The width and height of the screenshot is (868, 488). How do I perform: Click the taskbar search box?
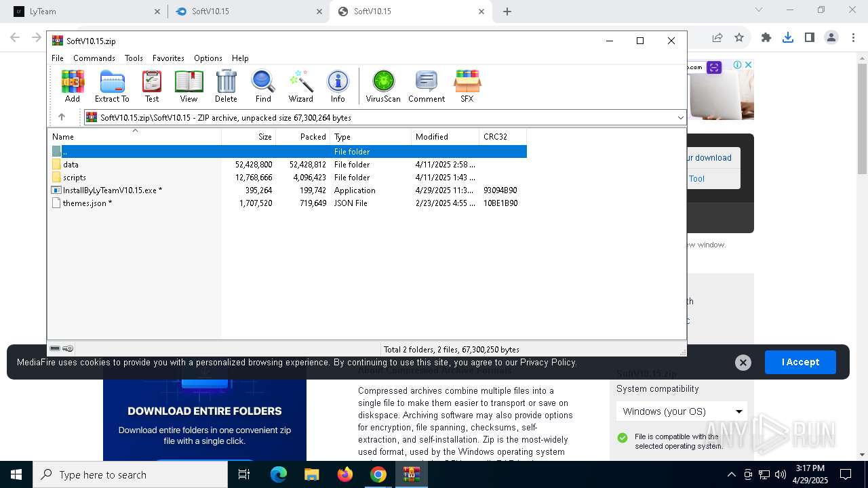pyautogui.click(x=130, y=474)
